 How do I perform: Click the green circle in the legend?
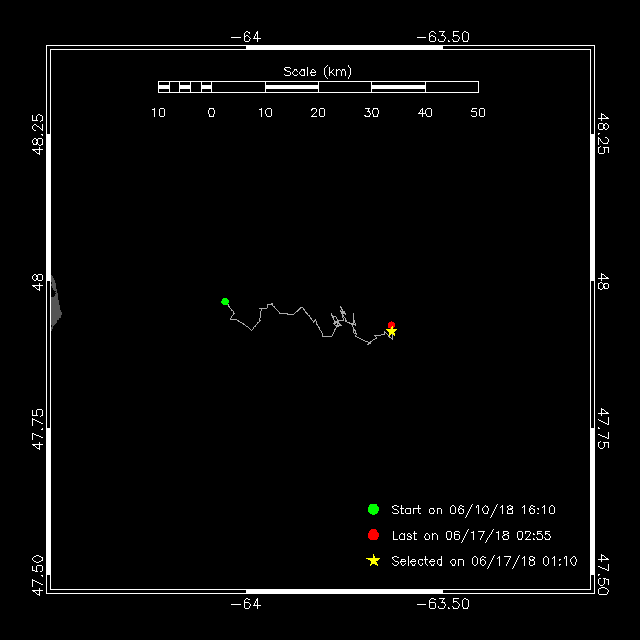point(373,509)
